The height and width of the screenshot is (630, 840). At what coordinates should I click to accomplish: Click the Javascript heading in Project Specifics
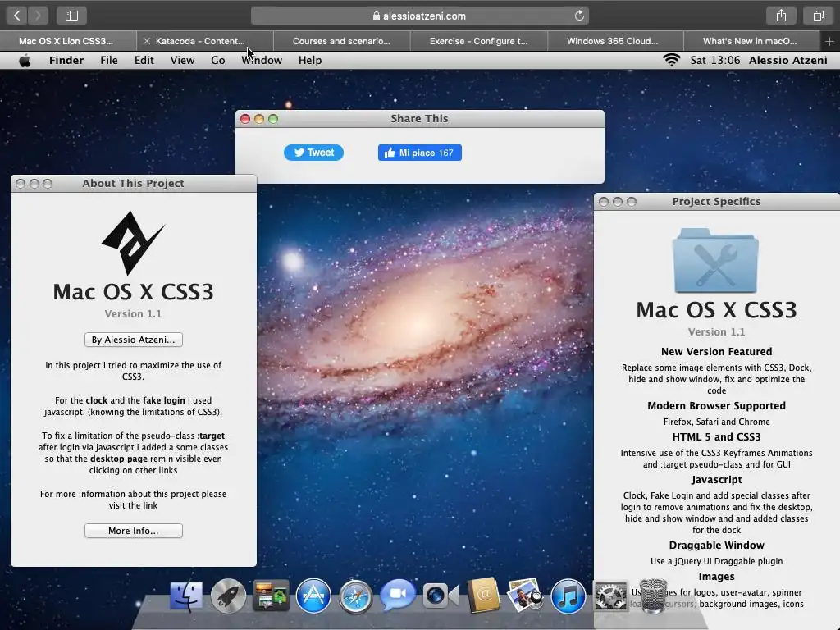tap(716, 479)
